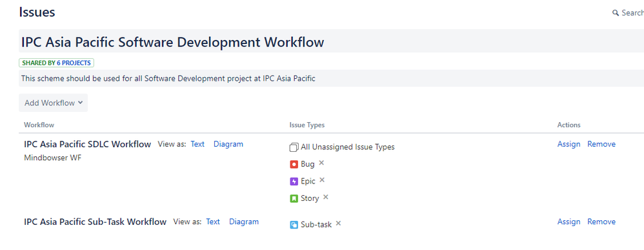Assign issue types to SDLC Workflow
644x250 pixels.
(569, 144)
